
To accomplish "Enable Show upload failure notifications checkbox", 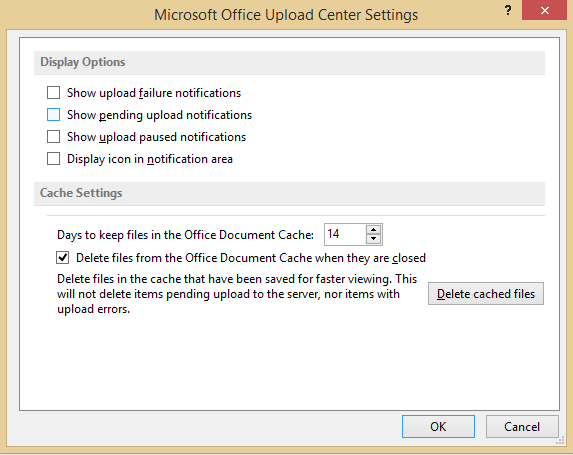I will pos(53,93).
